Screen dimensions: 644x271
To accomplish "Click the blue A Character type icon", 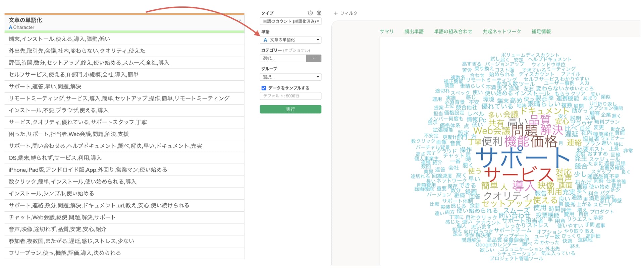I will click(x=10, y=27).
